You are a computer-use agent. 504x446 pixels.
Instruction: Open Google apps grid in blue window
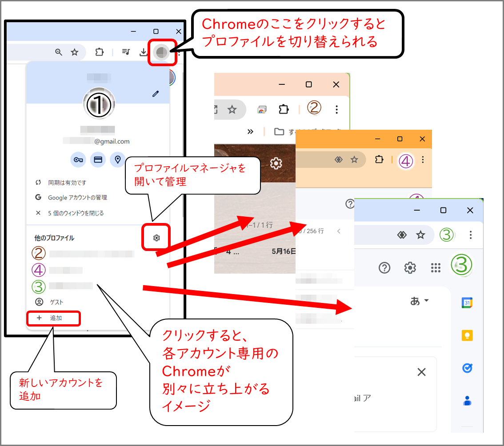pos(436,268)
